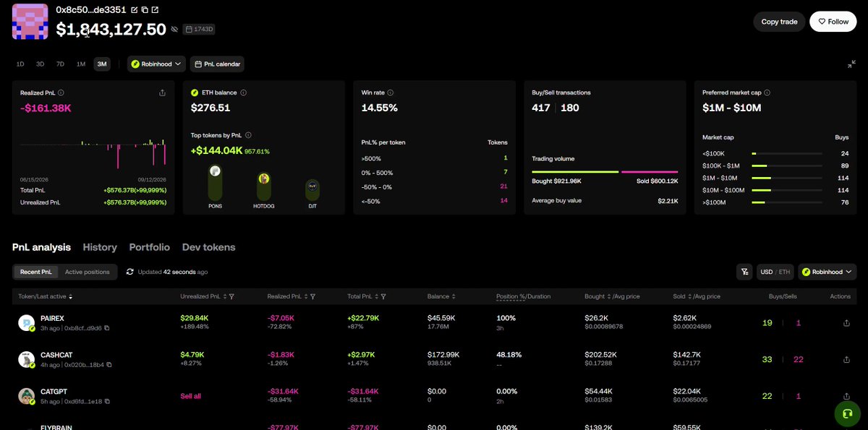Show the ETH balance info tooltip

pos(243,93)
